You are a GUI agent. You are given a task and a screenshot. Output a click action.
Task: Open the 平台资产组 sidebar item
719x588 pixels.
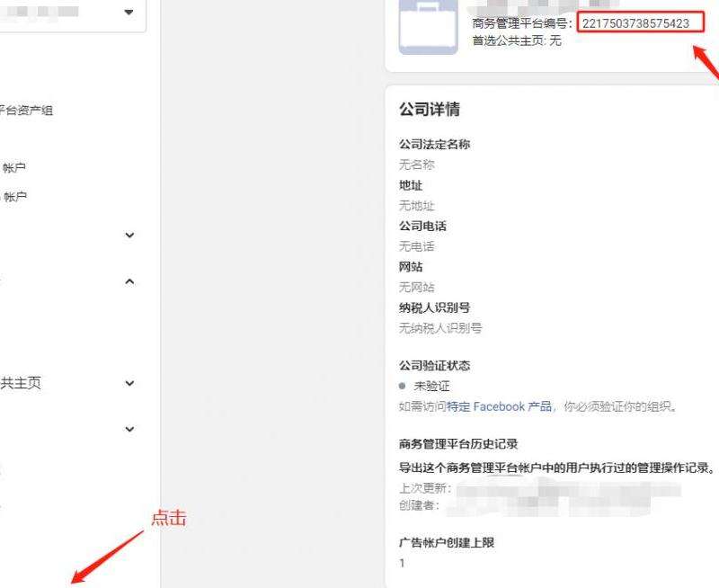(x=25, y=111)
